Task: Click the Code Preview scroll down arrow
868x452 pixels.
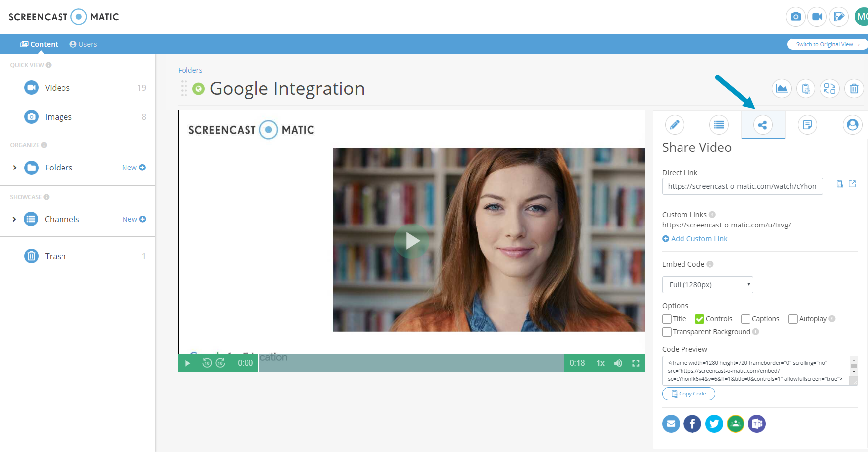Action: pos(854,372)
